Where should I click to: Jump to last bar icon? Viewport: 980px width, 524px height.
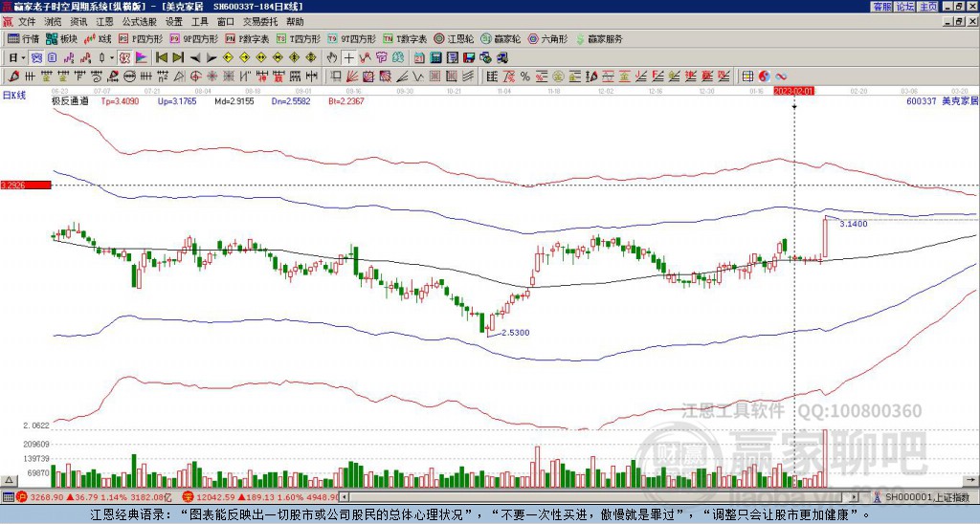[x=178, y=57]
